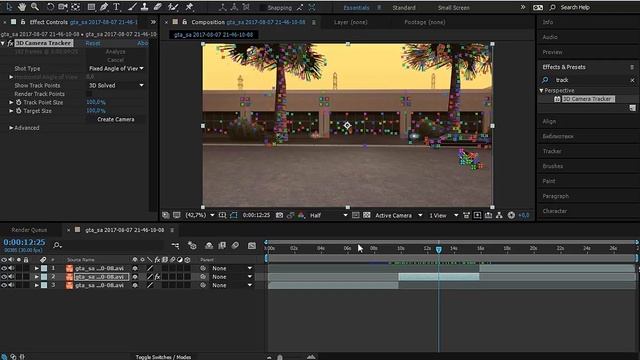
Task: Take a snapshot with camera icon
Action: click(x=279, y=215)
